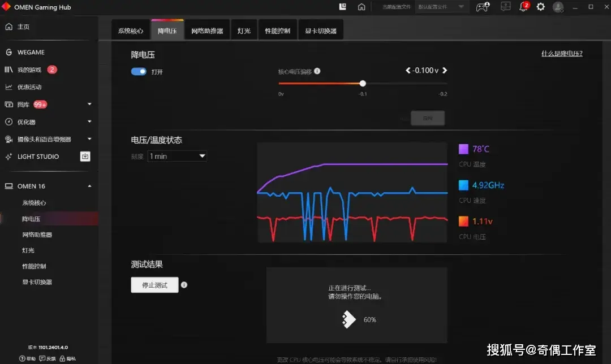
Task: Open the settings gear icon
Action: click(x=540, y=7)
